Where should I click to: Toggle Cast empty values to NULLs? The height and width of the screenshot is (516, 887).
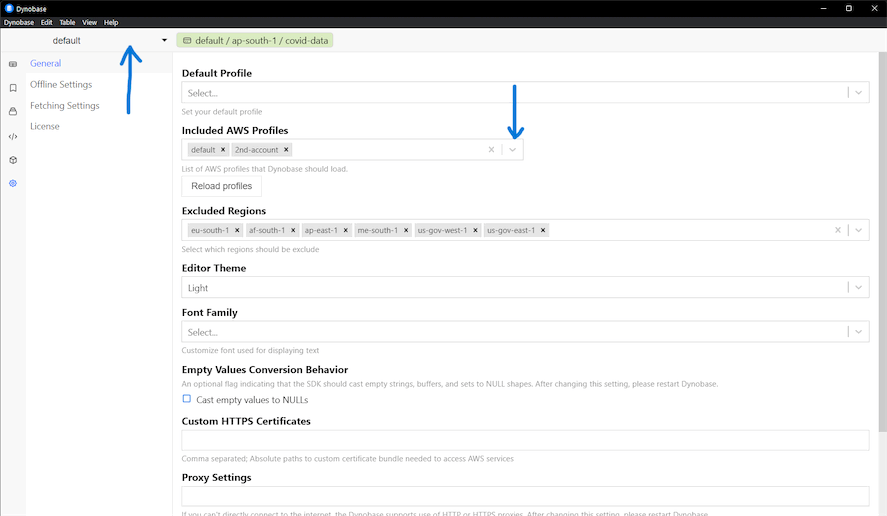pyautogui.click(x=187, y=399)
